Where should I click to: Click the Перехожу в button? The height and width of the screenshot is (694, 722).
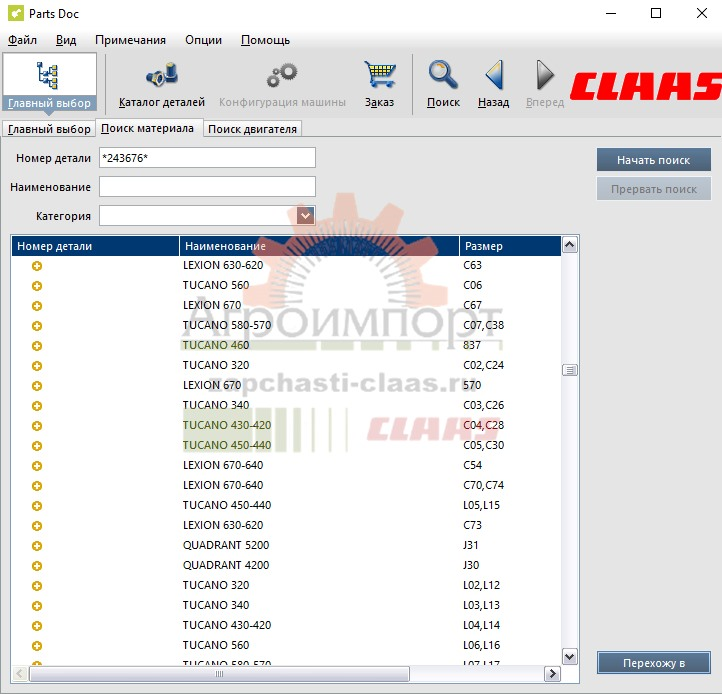(653, 663)
